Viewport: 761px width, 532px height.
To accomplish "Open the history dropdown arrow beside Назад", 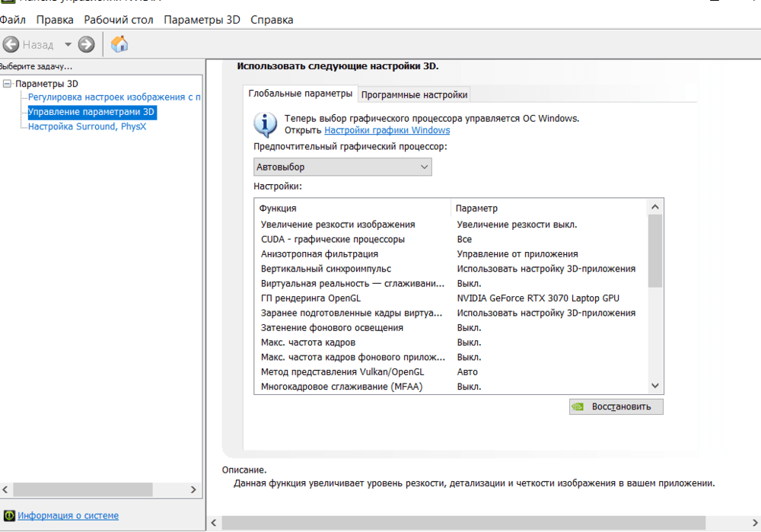I will point(68,45).
